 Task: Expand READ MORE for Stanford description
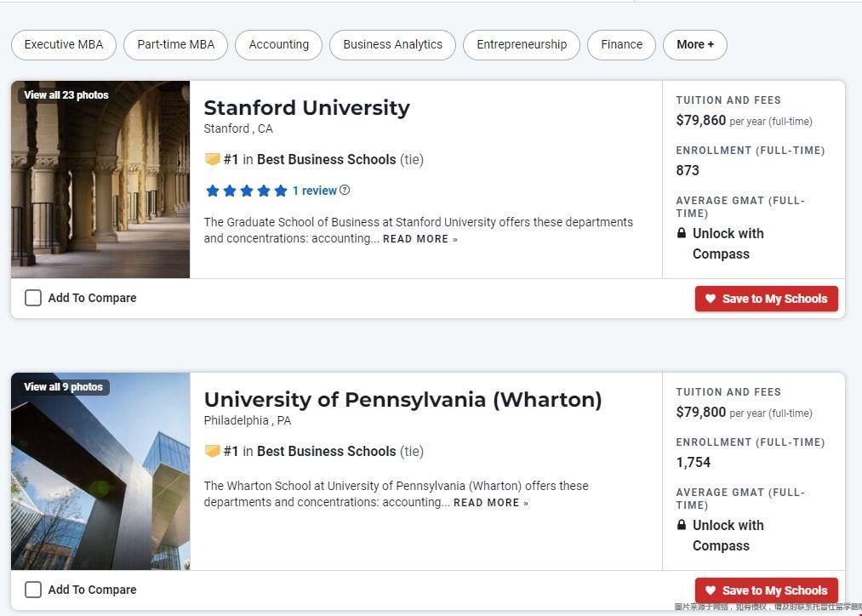pos(420,239)
